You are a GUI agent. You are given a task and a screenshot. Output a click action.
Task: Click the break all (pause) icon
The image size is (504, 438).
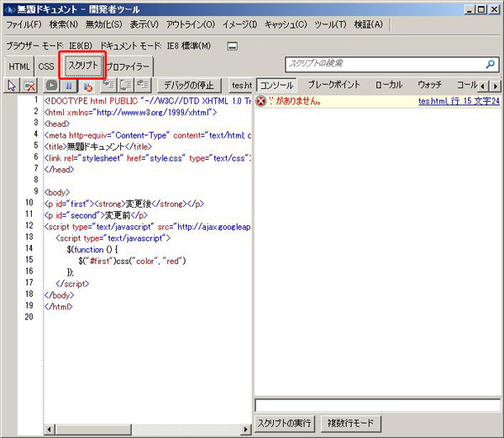point(69,86)
